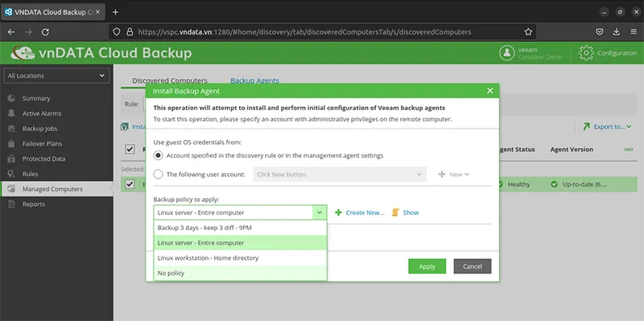Open the Configuration gear icon
Viewport: 644px width, 321px height.
[x=586, y=53]
